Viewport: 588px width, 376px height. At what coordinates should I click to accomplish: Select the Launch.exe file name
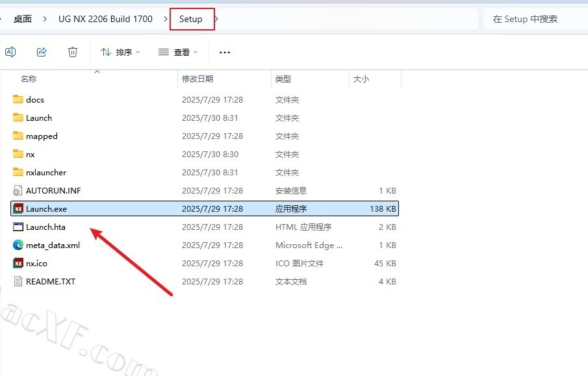point(47,209)
